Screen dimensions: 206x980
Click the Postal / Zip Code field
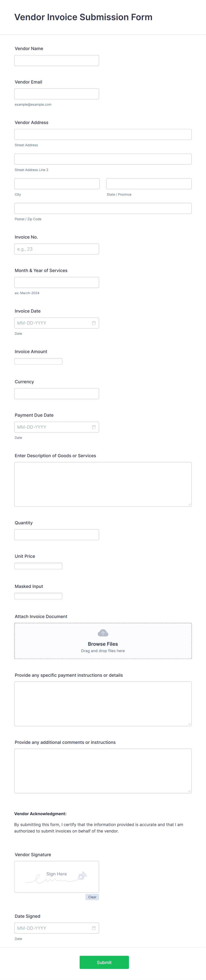coord(103,208)
